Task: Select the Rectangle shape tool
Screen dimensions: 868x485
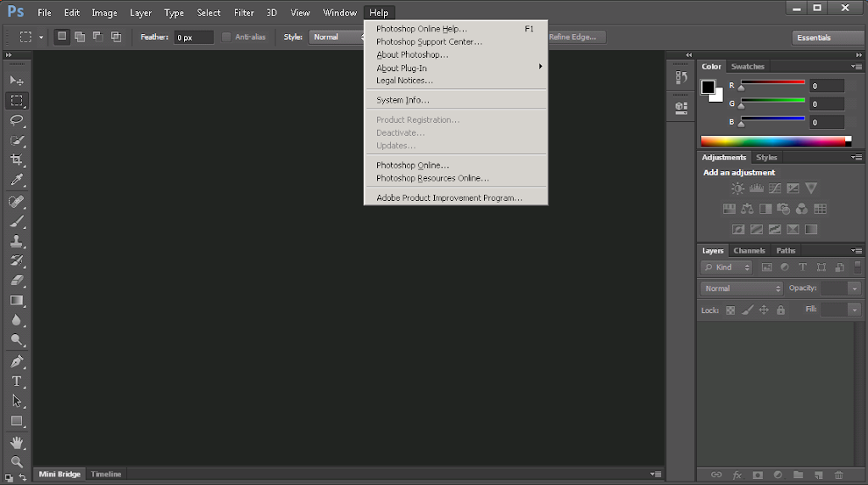Action: tap(17, 421)
